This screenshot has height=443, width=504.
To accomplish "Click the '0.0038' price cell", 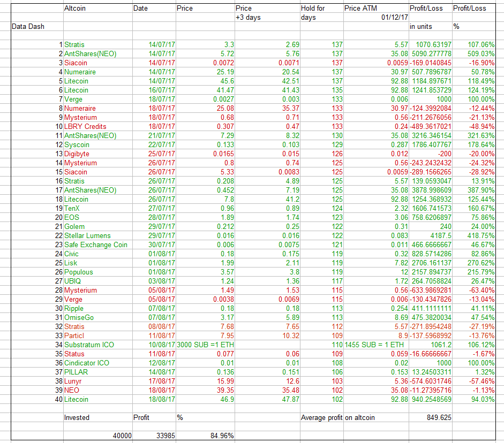I will [205, 299].
